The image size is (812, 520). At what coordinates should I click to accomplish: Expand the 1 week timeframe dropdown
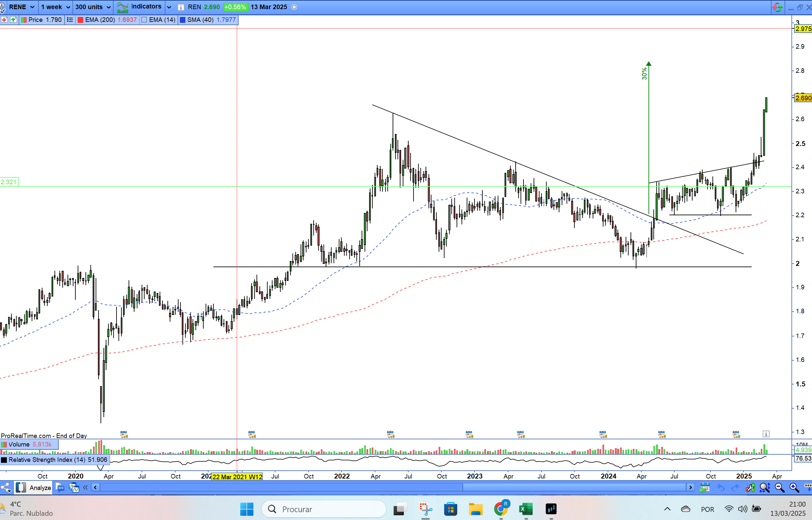[55, 7]
